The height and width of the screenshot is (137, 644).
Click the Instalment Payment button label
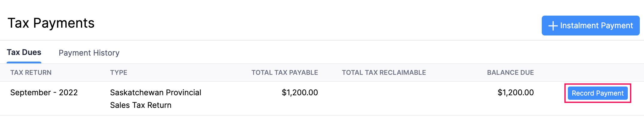pyautogui.click(x=596, y=26)
